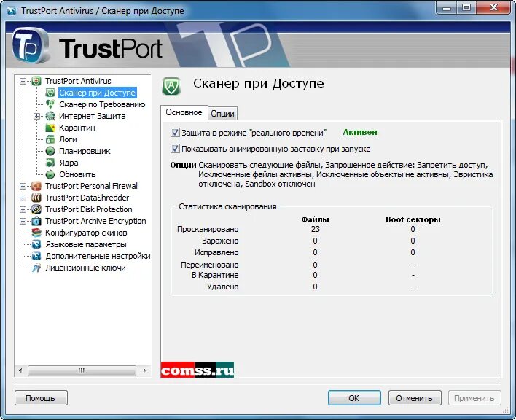Click the Сканер при Доступе tree icon

tap(50, 93)
